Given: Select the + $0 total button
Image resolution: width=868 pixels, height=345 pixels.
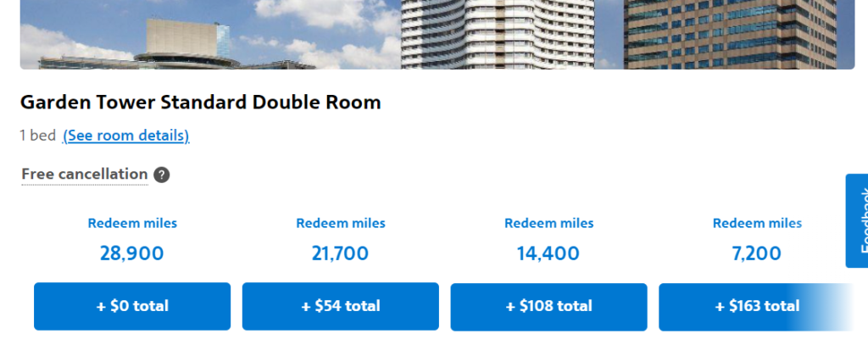Looking at the screenshot, I should pyautogui.click(x=132, y=306).
